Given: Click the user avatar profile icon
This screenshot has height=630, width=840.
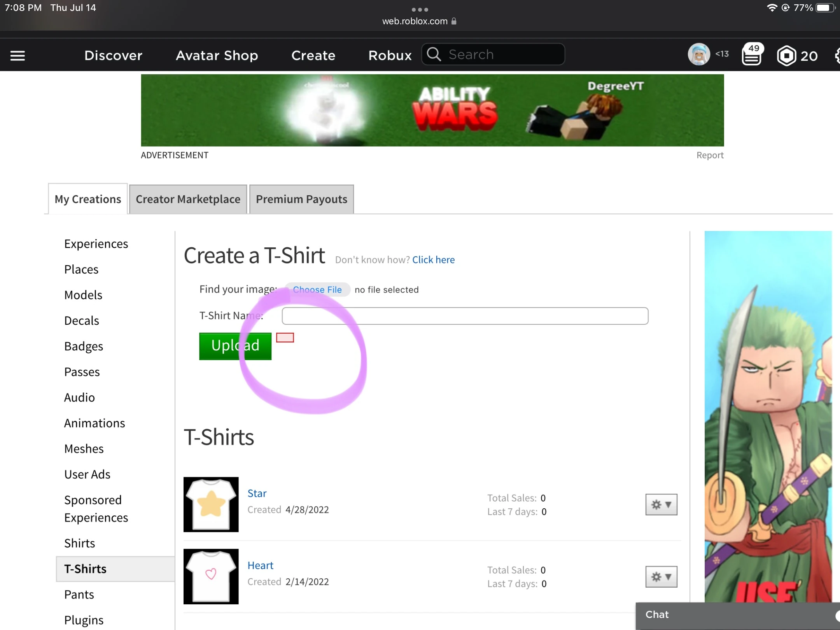Looking at the screenshot, I should [x=698, y=55].
